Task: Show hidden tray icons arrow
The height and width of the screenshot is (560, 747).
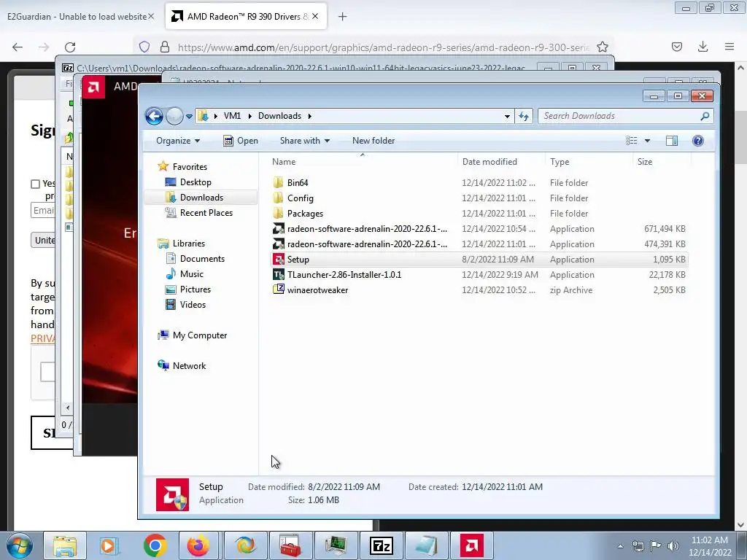Action: click(x=620, y=546)
